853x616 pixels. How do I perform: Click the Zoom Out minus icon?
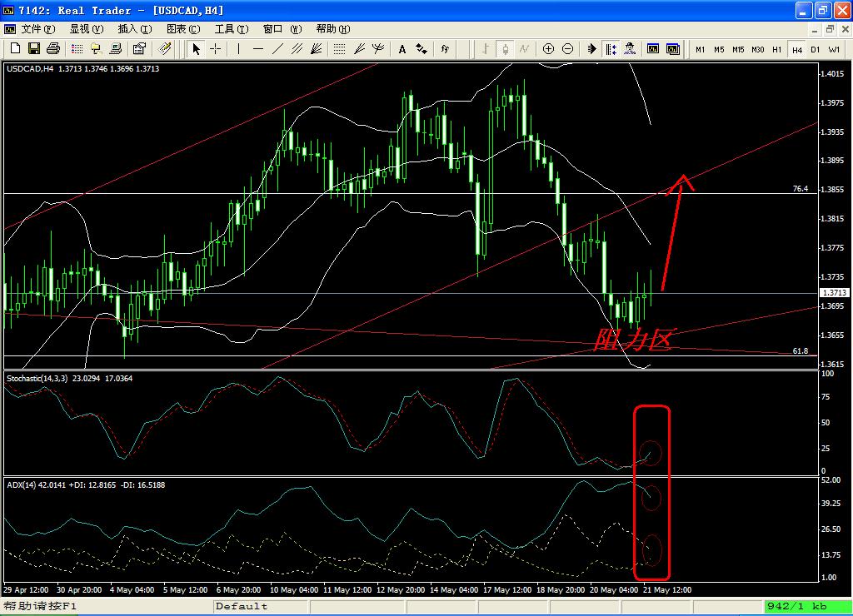pyautogui.click(x=567, y=49)
